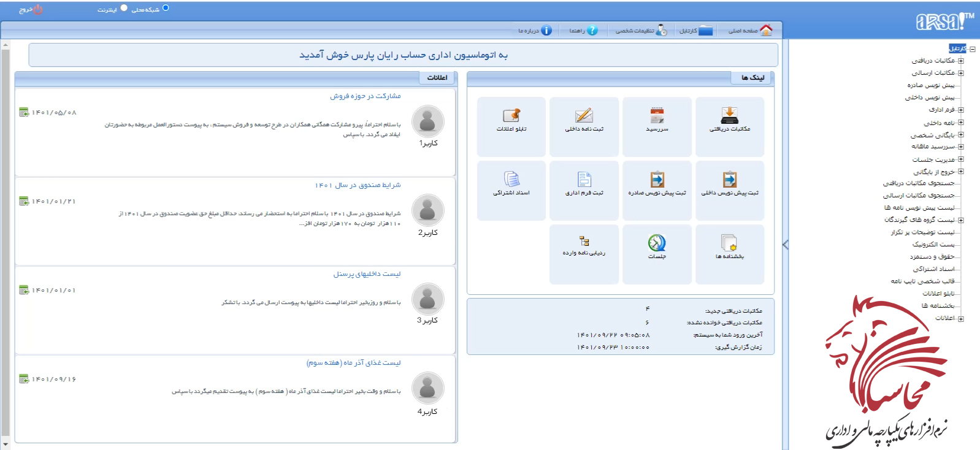
Task: Click the attachment icon dated ۱۴۰۱/۰۱/۲۱
Action: (x=24, y=201)
